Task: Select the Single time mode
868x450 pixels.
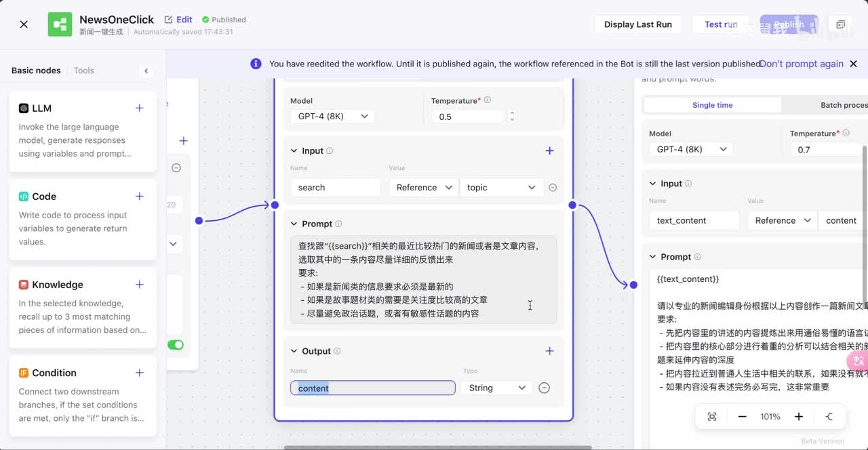Action: [712, 105]
